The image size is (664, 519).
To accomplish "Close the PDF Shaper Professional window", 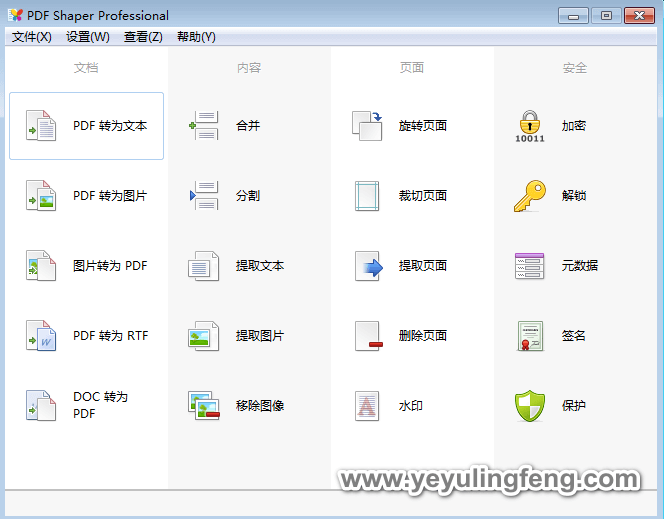I will [639, 16].
